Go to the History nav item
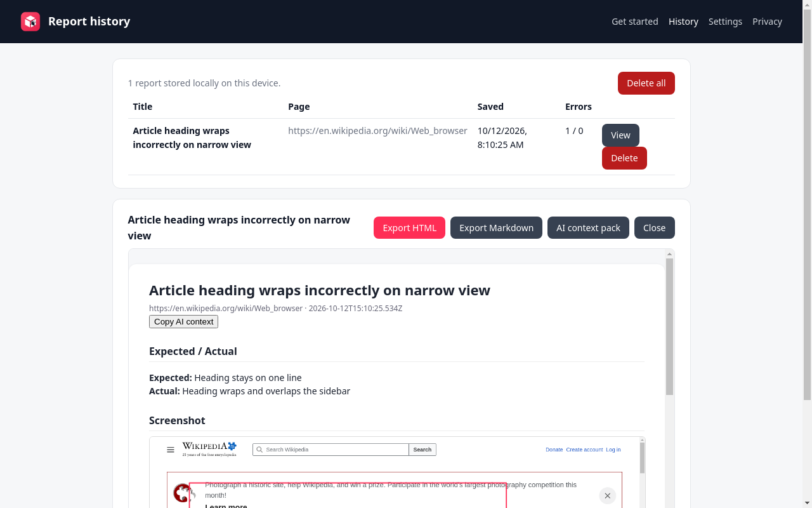The image size is (812, 508). [x=683, y=22]
